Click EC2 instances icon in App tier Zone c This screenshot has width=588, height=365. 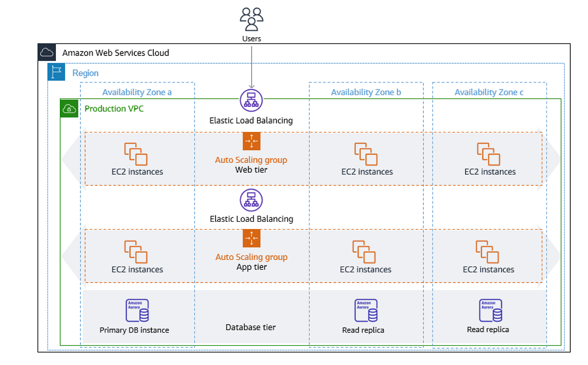pyautogui.click(x=488, y=253)
